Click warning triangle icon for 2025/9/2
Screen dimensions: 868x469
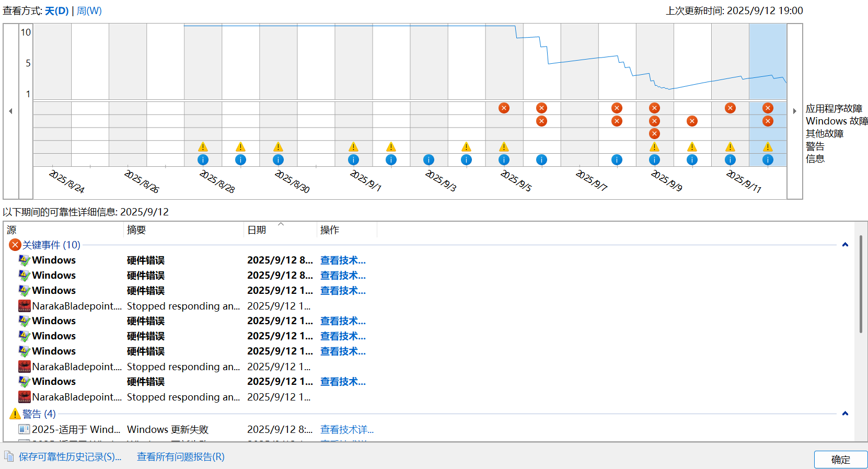[391, 147]
